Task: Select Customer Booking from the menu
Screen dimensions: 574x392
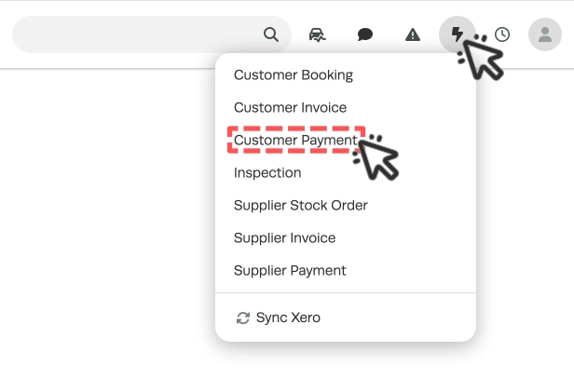Action: tap(294, 75)
